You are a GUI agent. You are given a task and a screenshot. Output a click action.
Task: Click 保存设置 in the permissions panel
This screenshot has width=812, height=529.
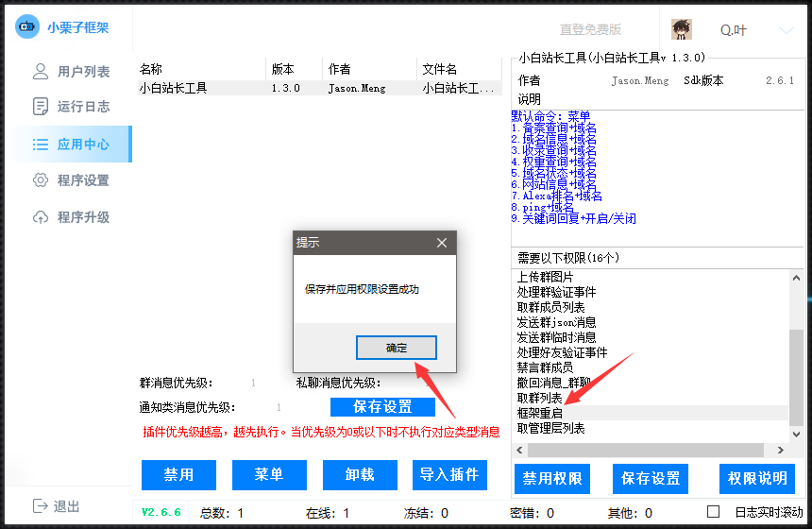651,479
